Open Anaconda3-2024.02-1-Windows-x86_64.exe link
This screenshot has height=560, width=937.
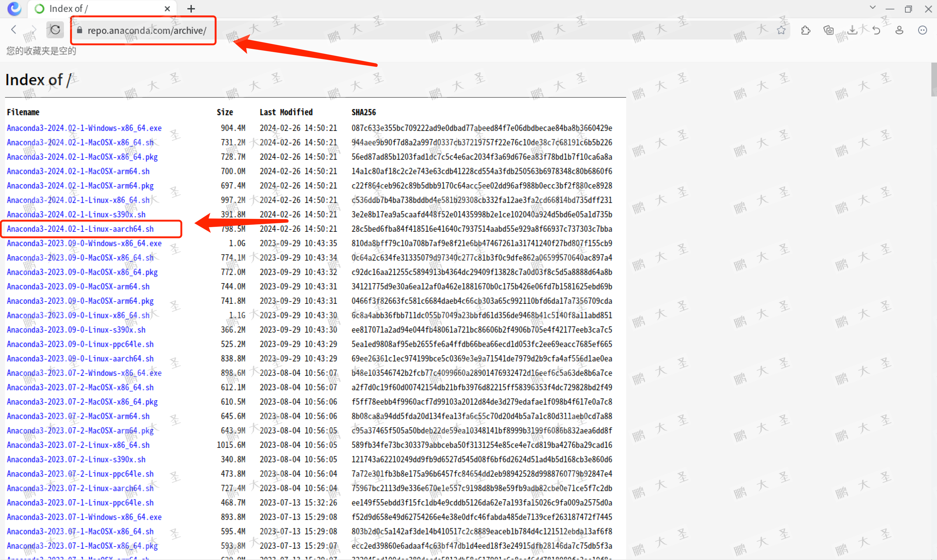coord(84,128)
